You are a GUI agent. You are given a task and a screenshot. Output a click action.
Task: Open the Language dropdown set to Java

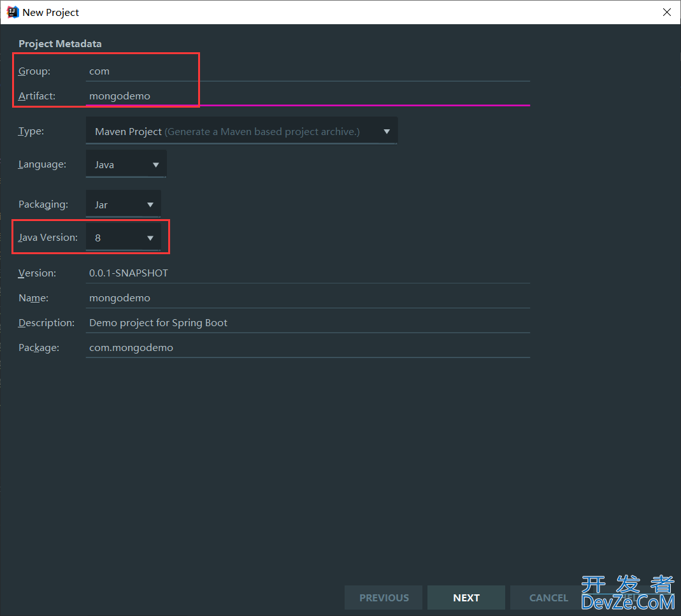[x=126, y=164]
